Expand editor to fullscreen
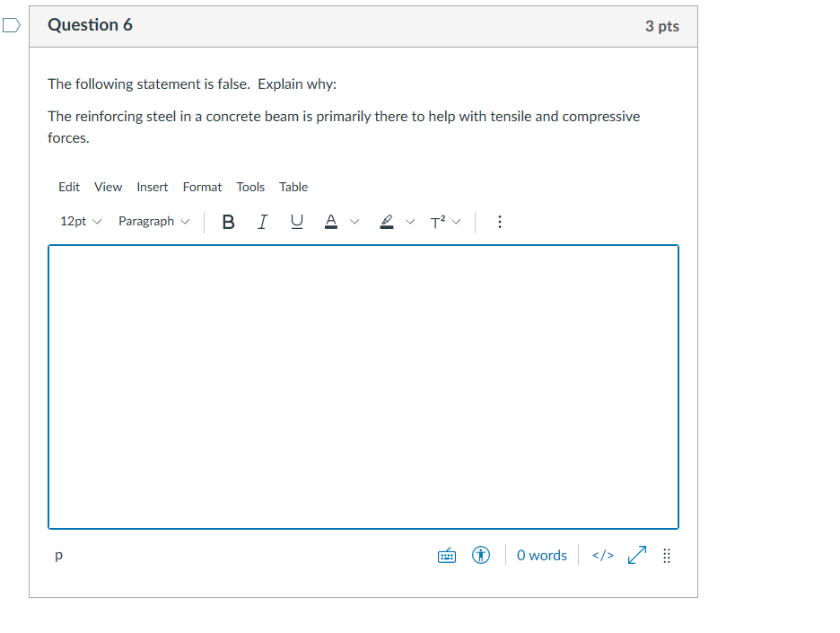The height and width of the screenshot is (633, 840). [636, 555]
